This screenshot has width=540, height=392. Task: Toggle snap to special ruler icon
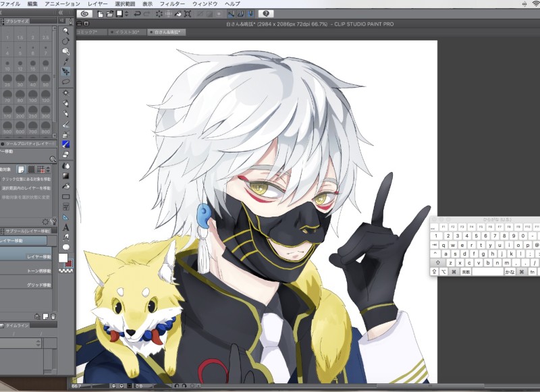[x=241, y=13]
